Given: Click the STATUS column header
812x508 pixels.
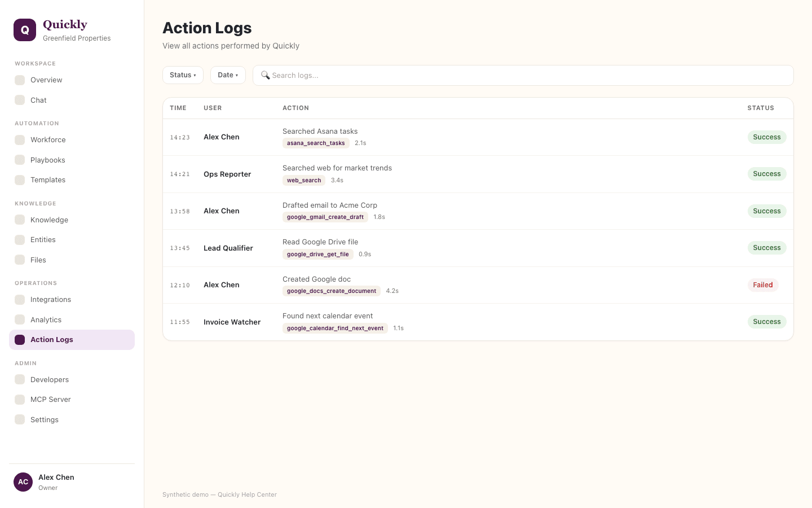Looking at the screenshot, I should [x=761, y=108].
